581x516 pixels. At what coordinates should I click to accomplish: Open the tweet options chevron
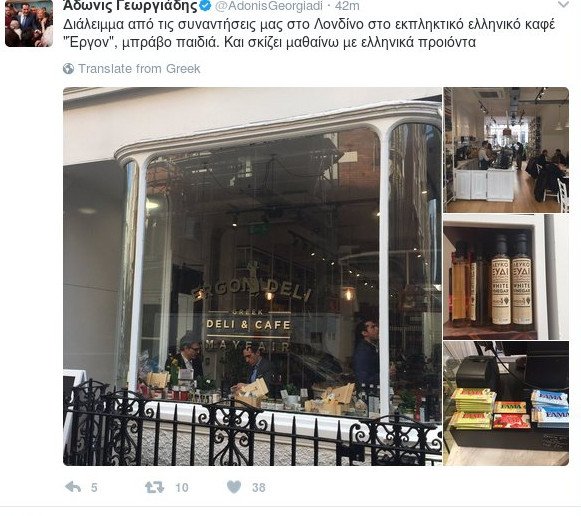564,4
